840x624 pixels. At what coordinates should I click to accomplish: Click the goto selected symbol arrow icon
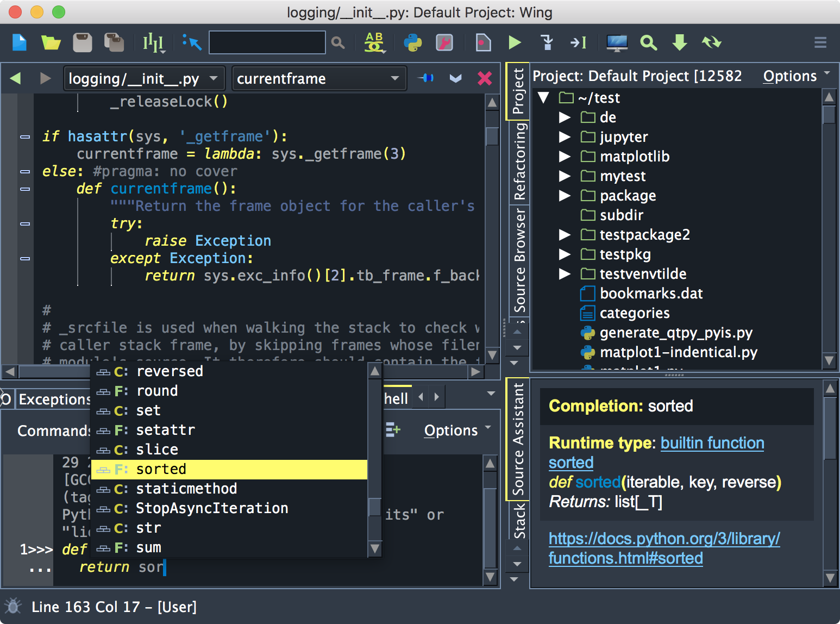[192, 42]
